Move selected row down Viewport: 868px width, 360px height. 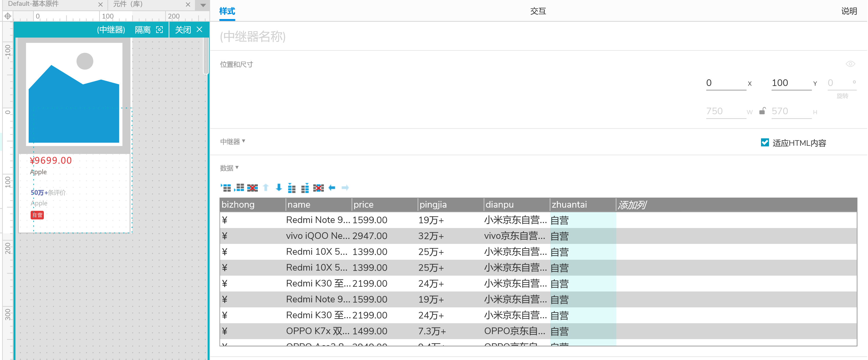click(279, 188)
